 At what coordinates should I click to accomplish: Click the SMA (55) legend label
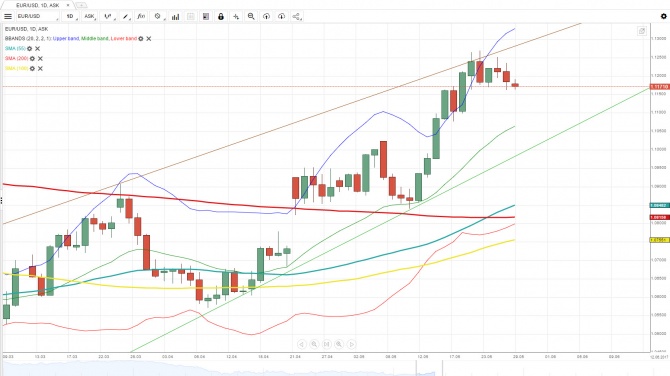coord(15,49)
